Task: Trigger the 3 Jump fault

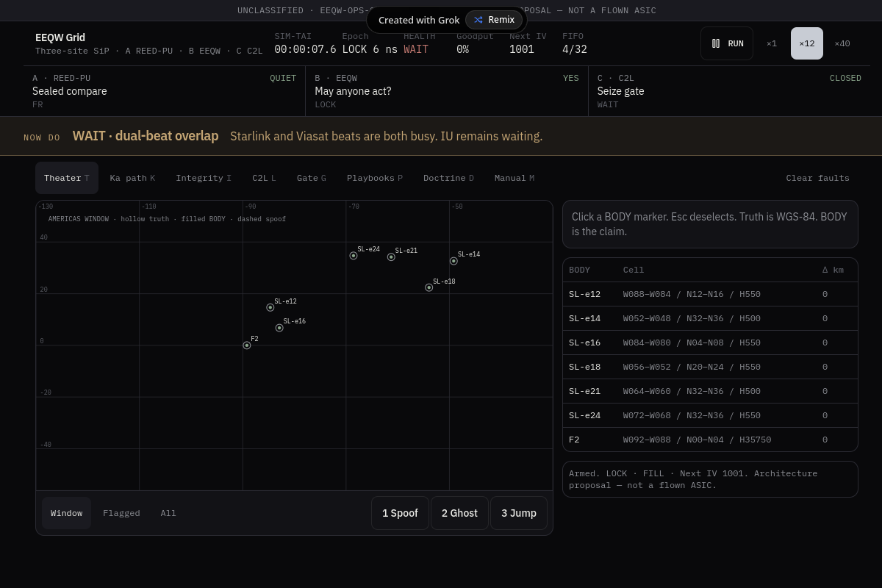Action: pos(519,513)
